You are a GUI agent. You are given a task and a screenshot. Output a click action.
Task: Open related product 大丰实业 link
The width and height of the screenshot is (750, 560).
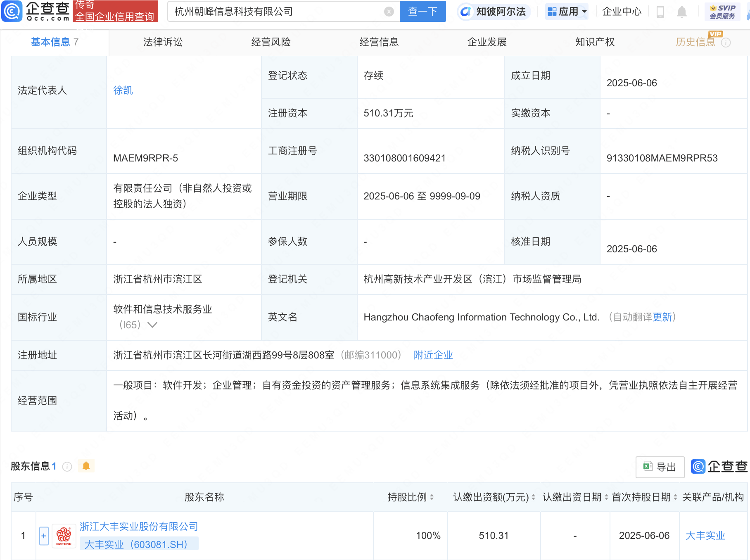tap(705, 536)
